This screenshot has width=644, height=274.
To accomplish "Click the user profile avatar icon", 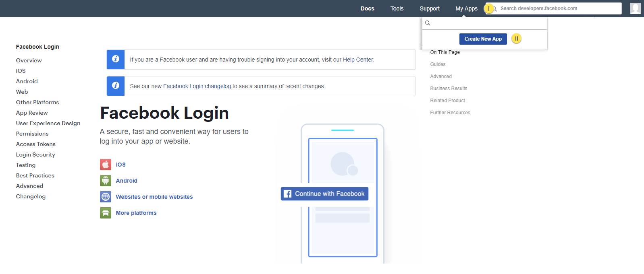I will (x=635, y=8).
